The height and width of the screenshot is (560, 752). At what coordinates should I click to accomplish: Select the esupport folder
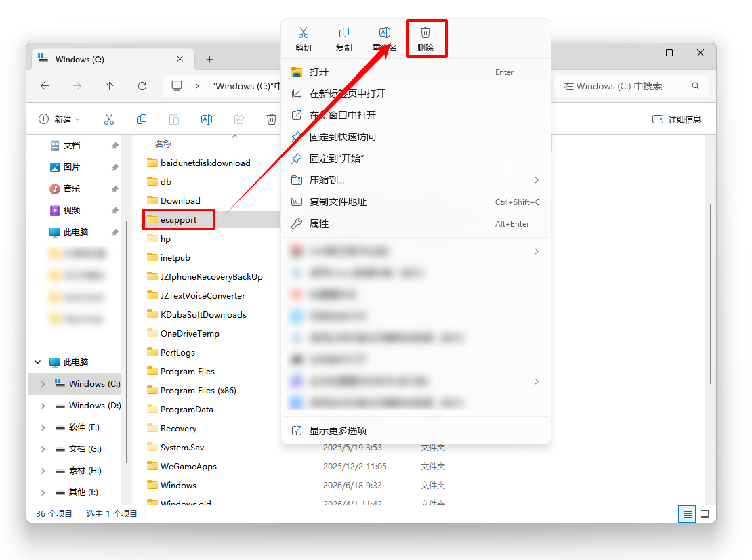coord(178,219)
